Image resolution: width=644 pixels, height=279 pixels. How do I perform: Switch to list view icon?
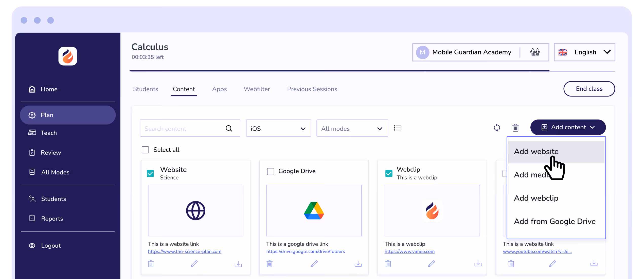(x=397, y=128)
